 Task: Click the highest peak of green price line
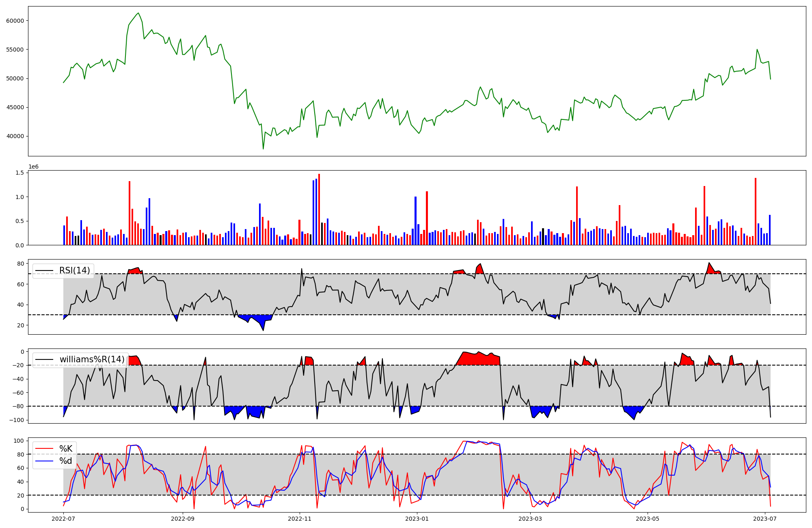[138, 13]
